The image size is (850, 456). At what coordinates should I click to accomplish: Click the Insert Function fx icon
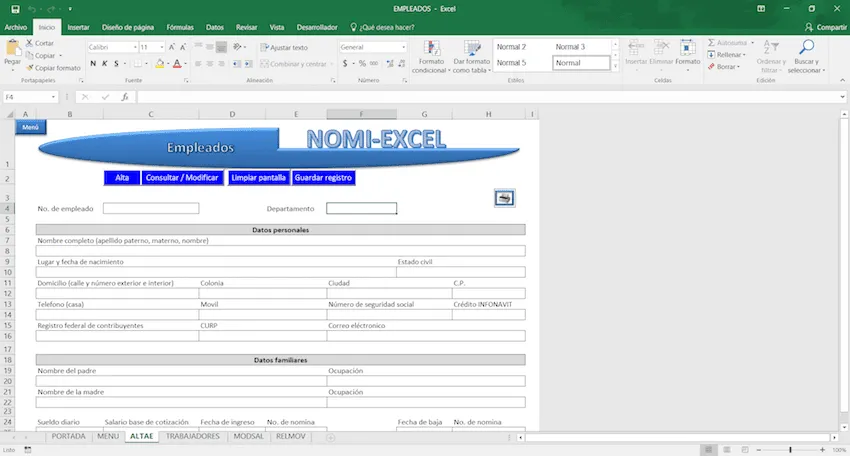pyautogui.click(x=124, y=97)
